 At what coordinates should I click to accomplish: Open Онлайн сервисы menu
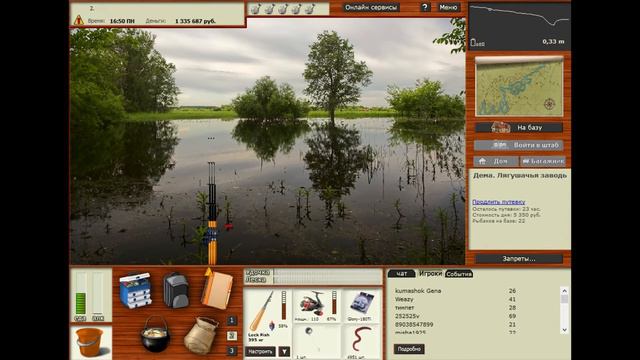click(x=371, y=7)
